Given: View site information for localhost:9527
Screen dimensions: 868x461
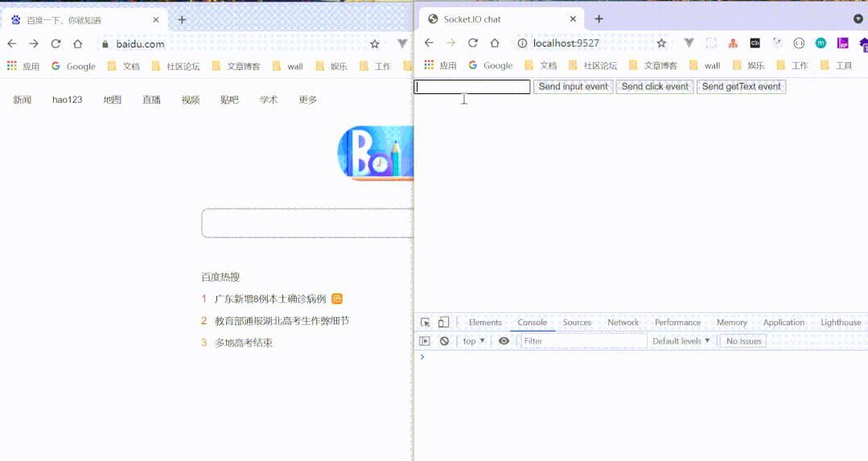Looking at the screenshot, I should pos(522,43).
